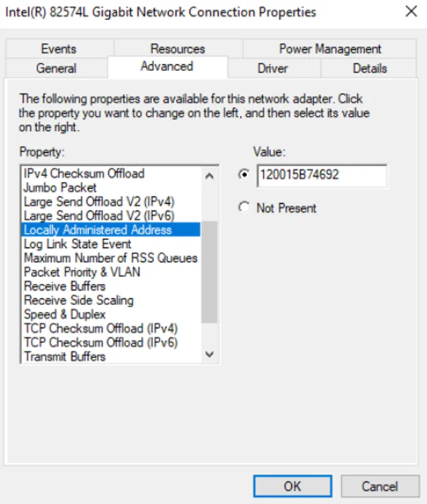Image resolution: width=427 pixels, height=504 pixels.
Task: Select Speed & Duplex property
Action: [x=65, y=314]
